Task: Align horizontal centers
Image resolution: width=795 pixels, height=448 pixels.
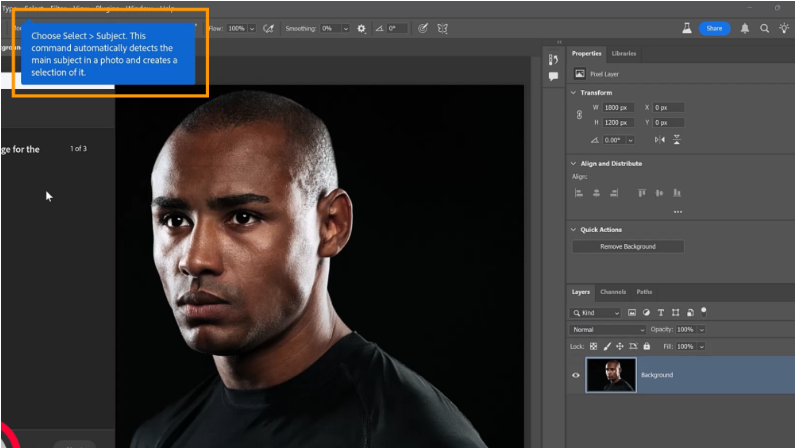Action: point(596,193)
